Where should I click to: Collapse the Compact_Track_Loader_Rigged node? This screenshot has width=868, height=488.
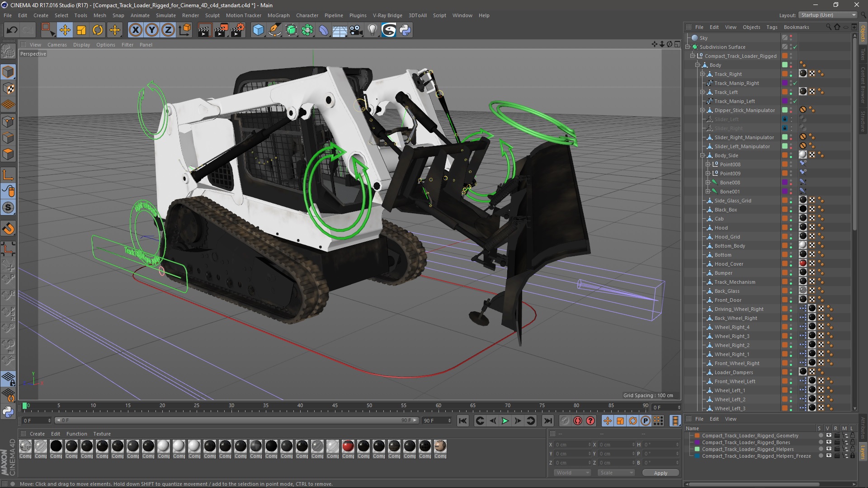tap(692, 56)
